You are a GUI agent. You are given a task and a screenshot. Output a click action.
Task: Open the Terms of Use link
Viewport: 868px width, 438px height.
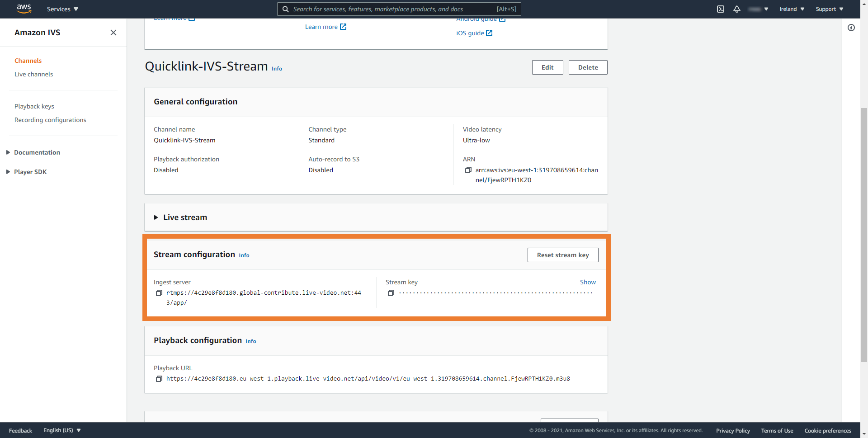click(777, 431)
